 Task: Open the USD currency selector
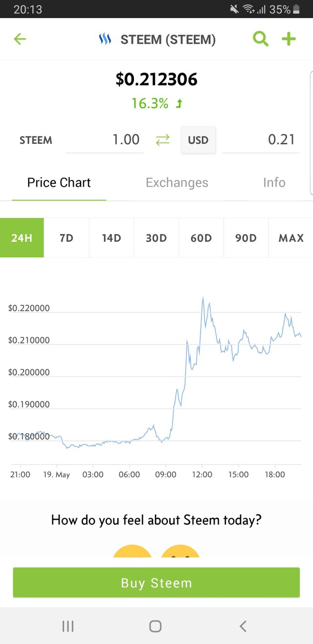click(198, 140)
